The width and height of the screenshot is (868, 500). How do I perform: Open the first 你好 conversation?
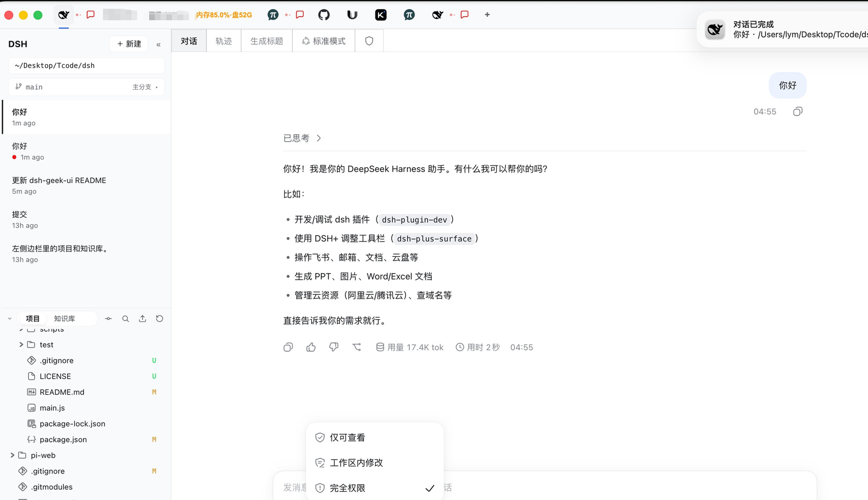[x=86, y=117]
